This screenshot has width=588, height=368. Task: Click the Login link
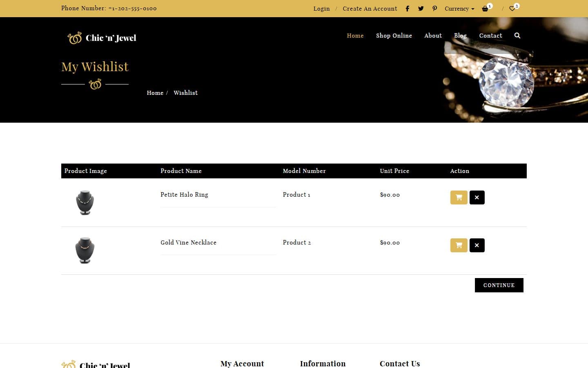[321, 9]
